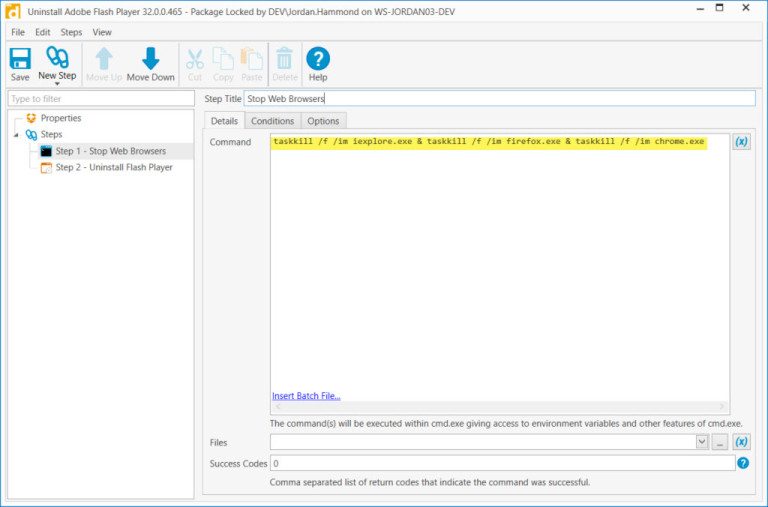
Task: Click the Save toolbar icon
Action: point(20,64)
